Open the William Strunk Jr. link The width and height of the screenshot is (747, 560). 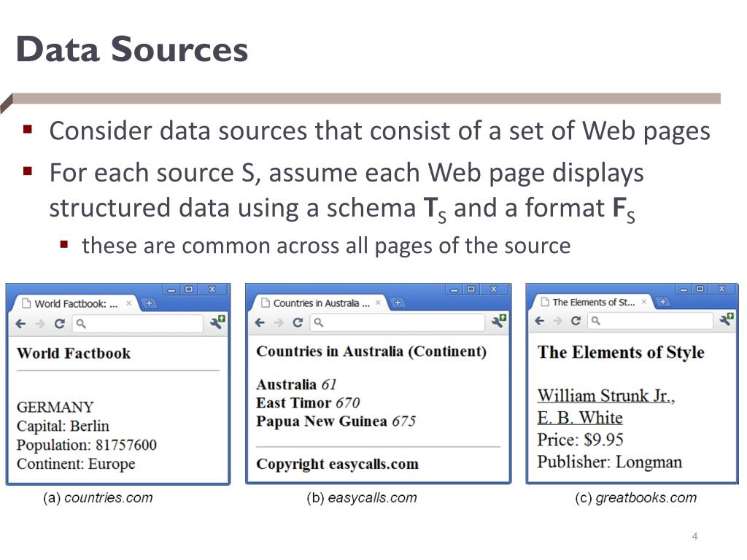pos(606,396)
